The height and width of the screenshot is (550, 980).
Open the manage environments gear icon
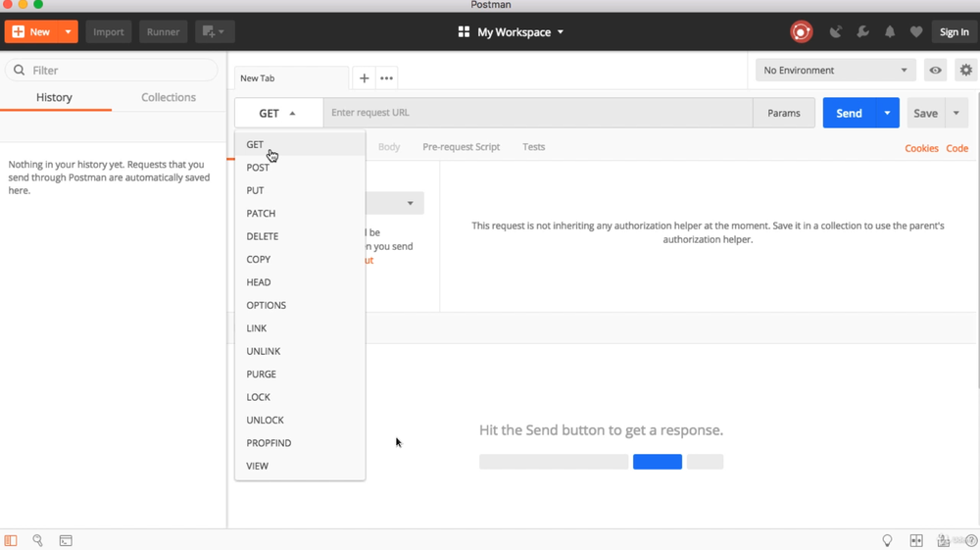(966, 71)
